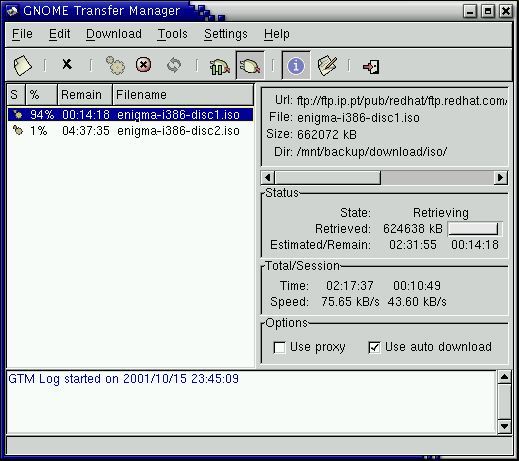Viewport: 519px width, 461px height.
Task: Click the Exit door arrow icon
Action: [x=371, y=67]
